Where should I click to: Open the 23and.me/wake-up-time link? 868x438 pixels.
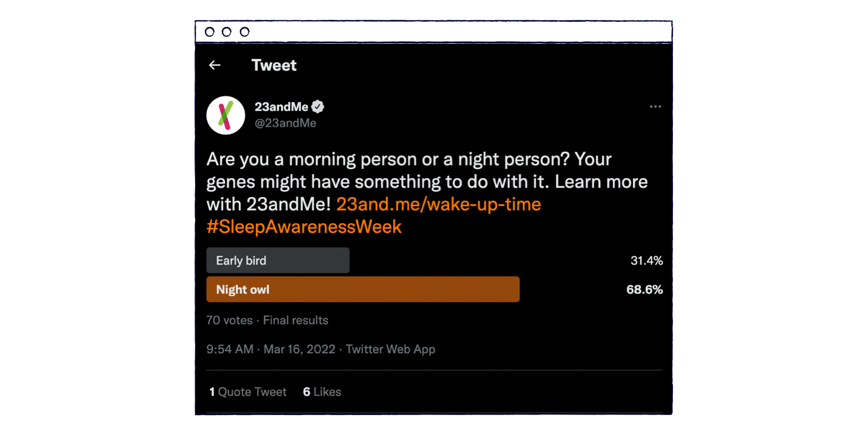click(438, 204)
